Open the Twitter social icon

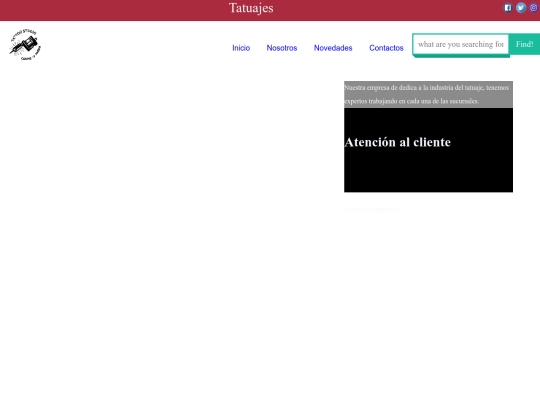coord(521,8)
